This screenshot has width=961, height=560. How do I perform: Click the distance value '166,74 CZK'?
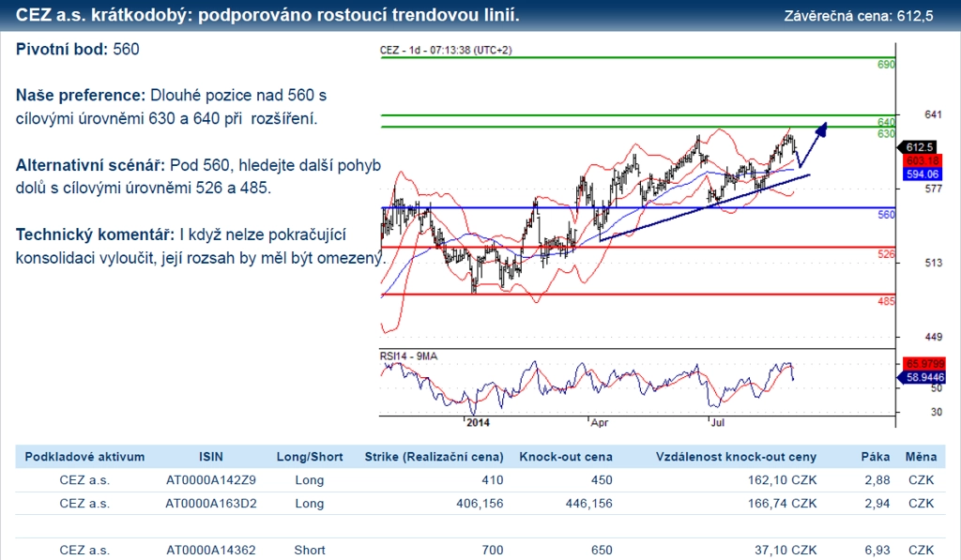coord(782,503)
